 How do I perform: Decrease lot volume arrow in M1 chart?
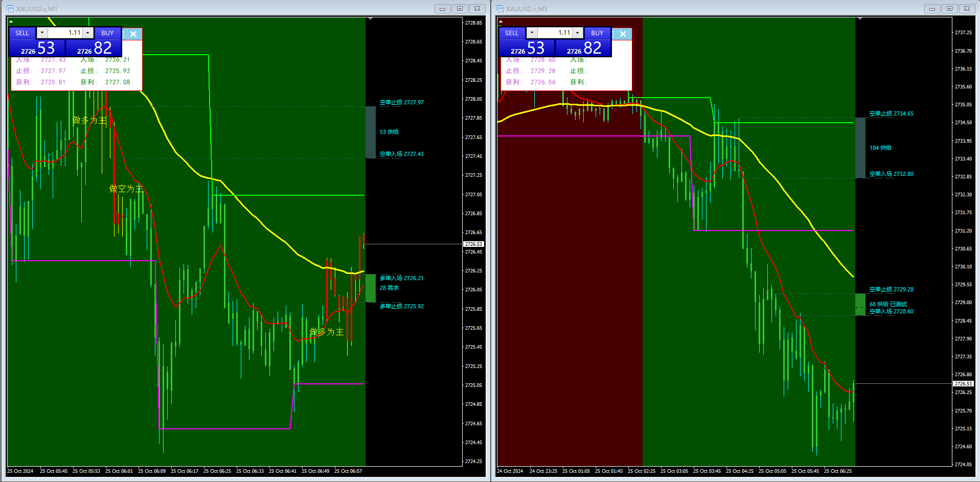click(42, 33)
